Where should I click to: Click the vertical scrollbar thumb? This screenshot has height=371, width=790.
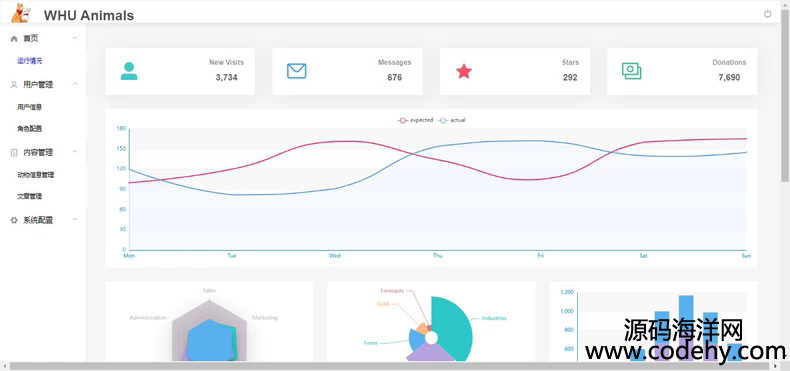click(785, 96)
